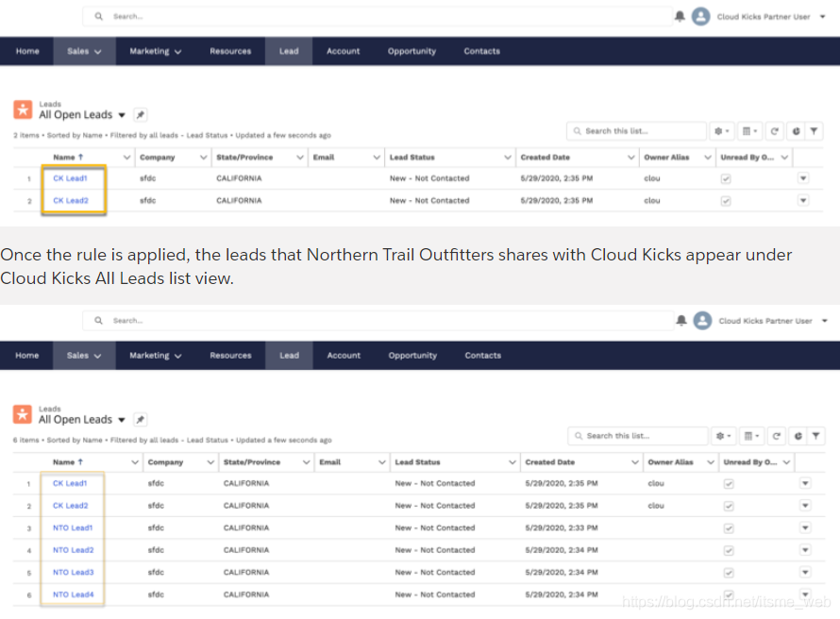
Task: Refresh the upper leads list
Action: coord(775,131)
